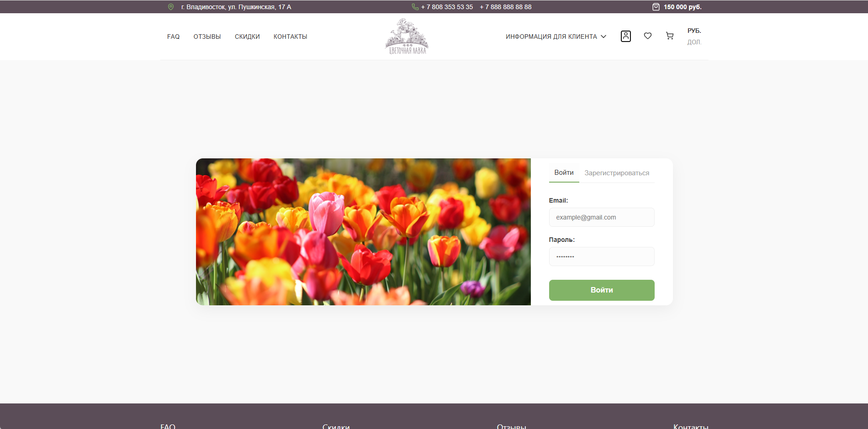Select ДОЛ. currency
Viewport: 868px width, 429px height.
[694, 42]
